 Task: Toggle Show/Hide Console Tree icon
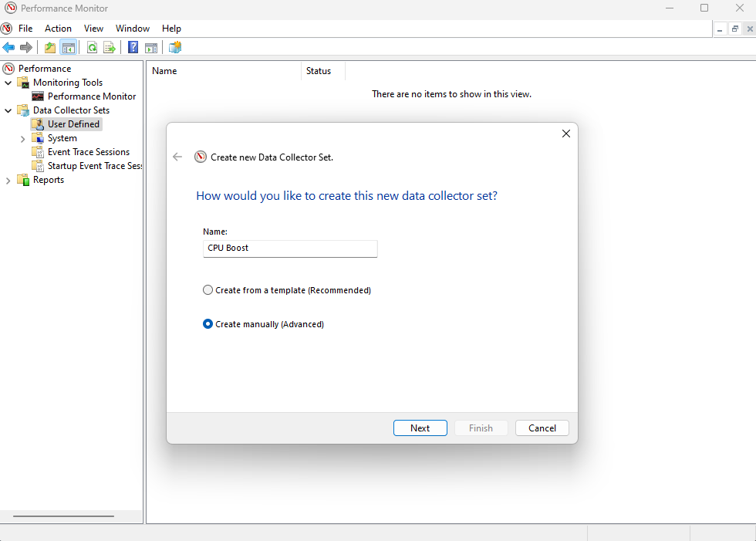[x=69, y=48]
